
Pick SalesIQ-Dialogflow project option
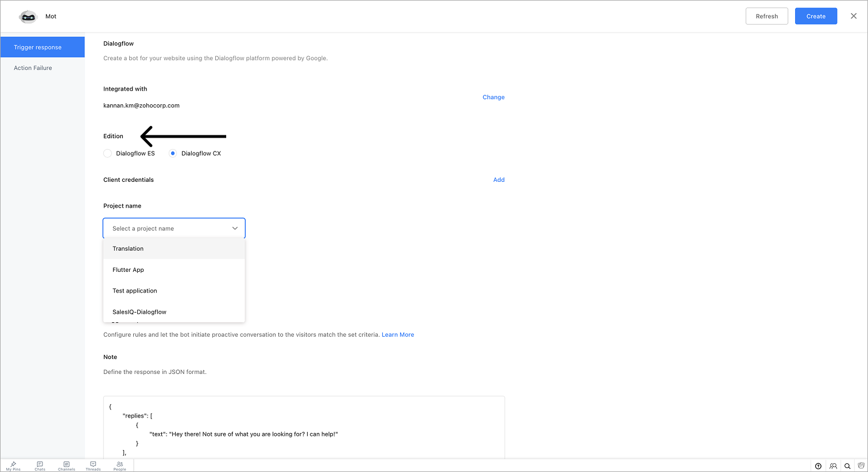click(x=139, y=312)
